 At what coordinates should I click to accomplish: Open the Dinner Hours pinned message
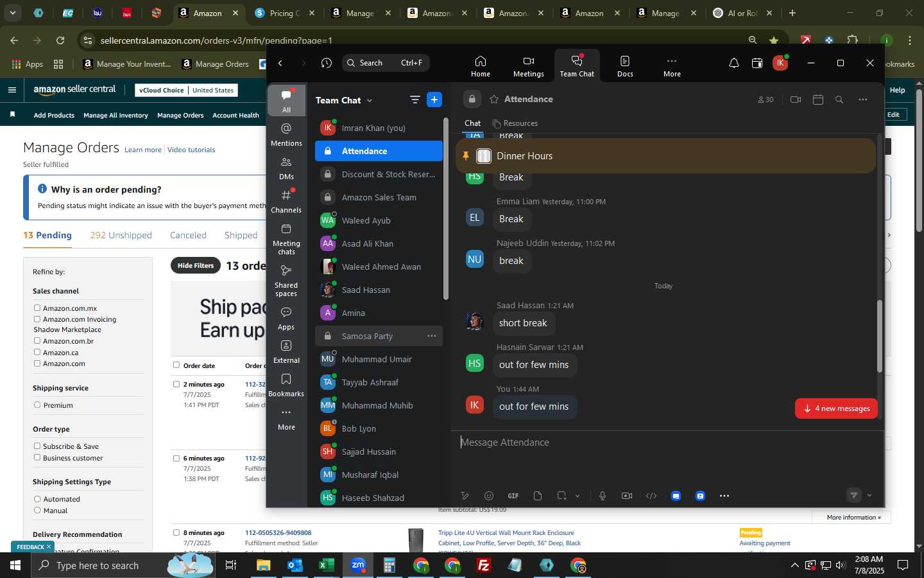point(665,155)
